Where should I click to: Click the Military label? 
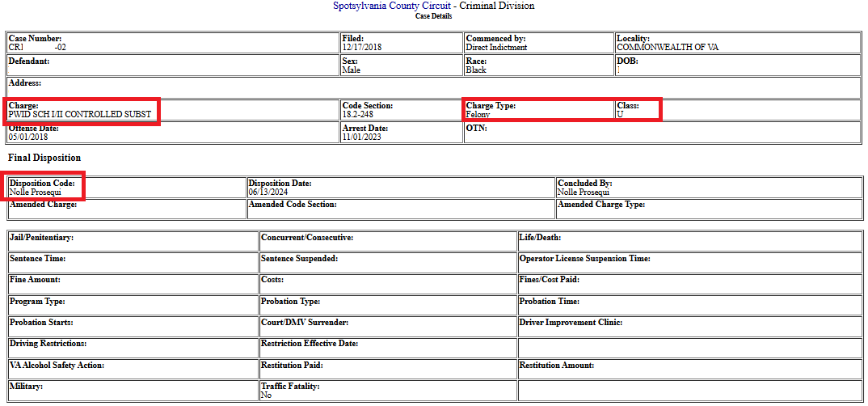click(27, 386)
